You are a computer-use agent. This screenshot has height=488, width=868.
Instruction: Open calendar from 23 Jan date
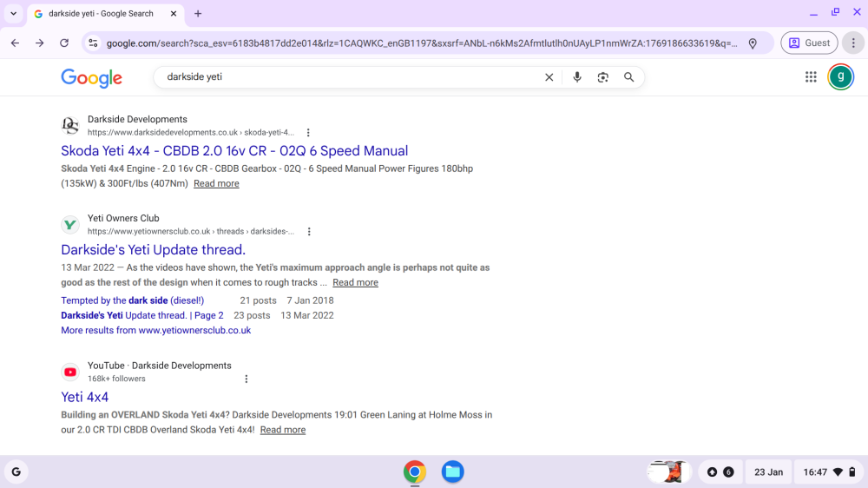[x=768, y=472]
